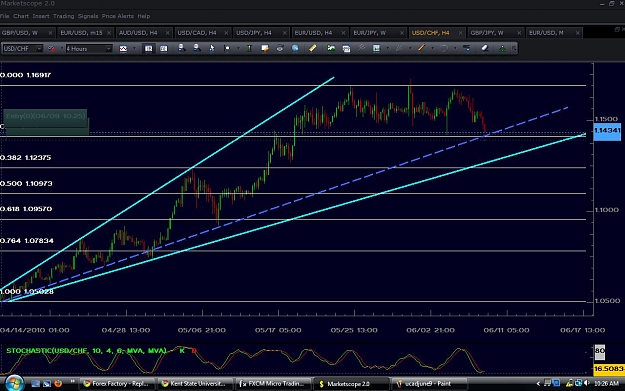Open the arrow beside teal chart icon

click(387, 49)
